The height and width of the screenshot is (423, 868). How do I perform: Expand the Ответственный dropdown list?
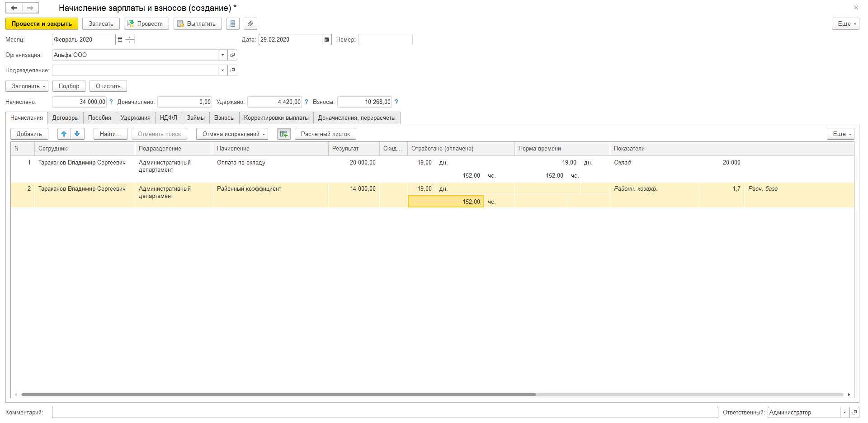pyautogui.click(x=844, y=412)
